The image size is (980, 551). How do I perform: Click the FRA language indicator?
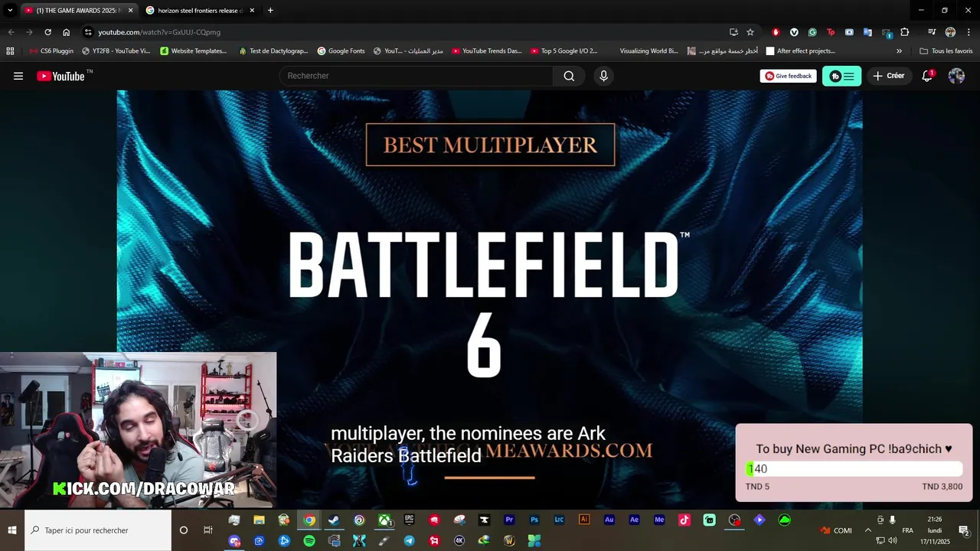pos(907,530)
